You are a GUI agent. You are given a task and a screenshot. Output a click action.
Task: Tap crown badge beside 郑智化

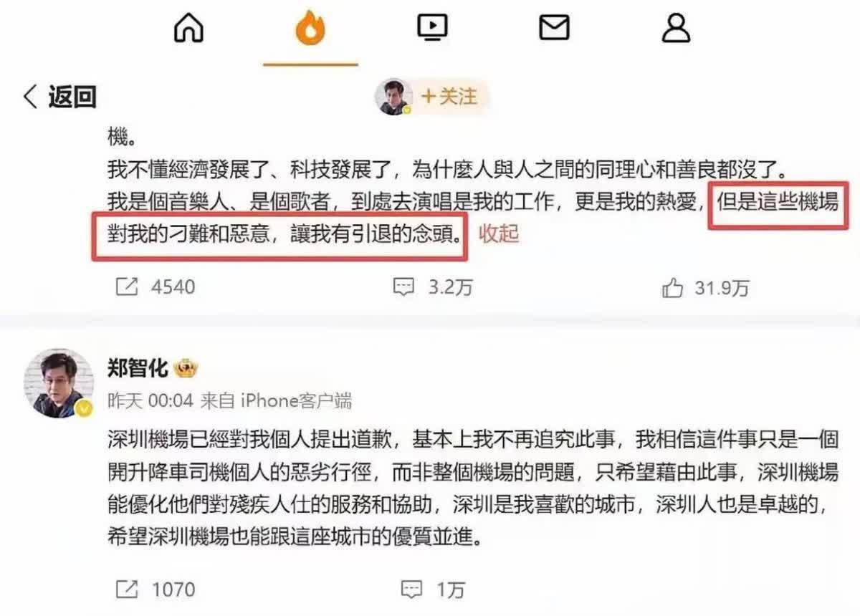[x=186, y=369]
